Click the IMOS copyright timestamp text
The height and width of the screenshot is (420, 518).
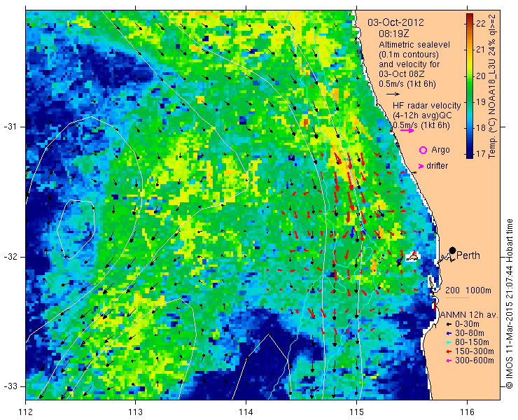(510, 304)
